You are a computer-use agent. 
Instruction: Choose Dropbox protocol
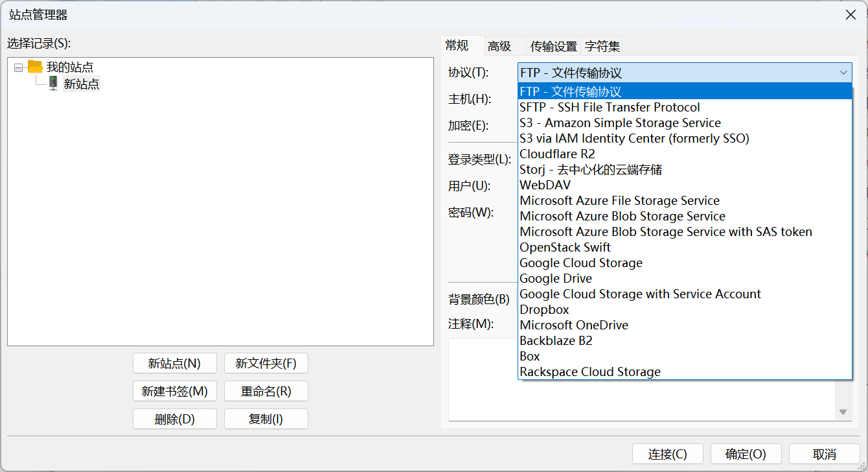point(685,309)
